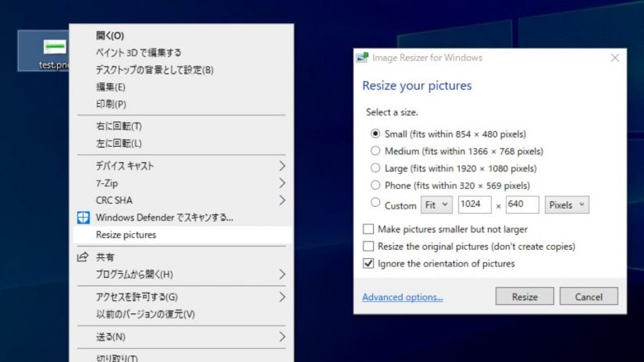Expand the アクセスを許可する(G) submenu arrow
Viewport: 644px width, 362px height.
282,297
